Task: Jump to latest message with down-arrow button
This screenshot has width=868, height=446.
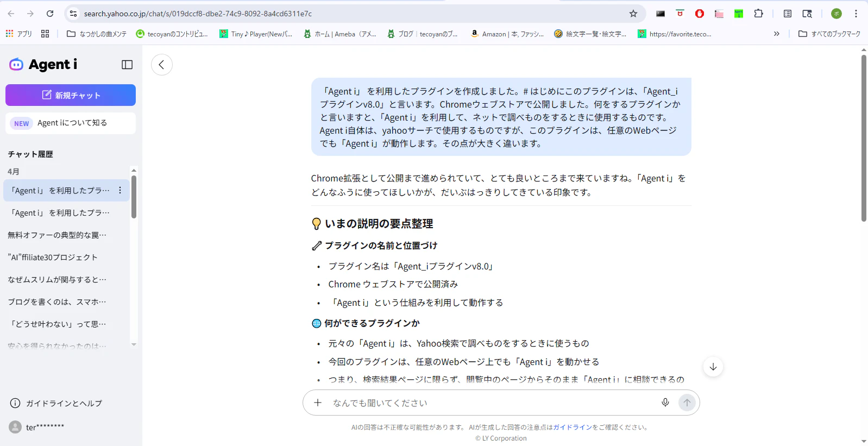Action: (713, 367)
